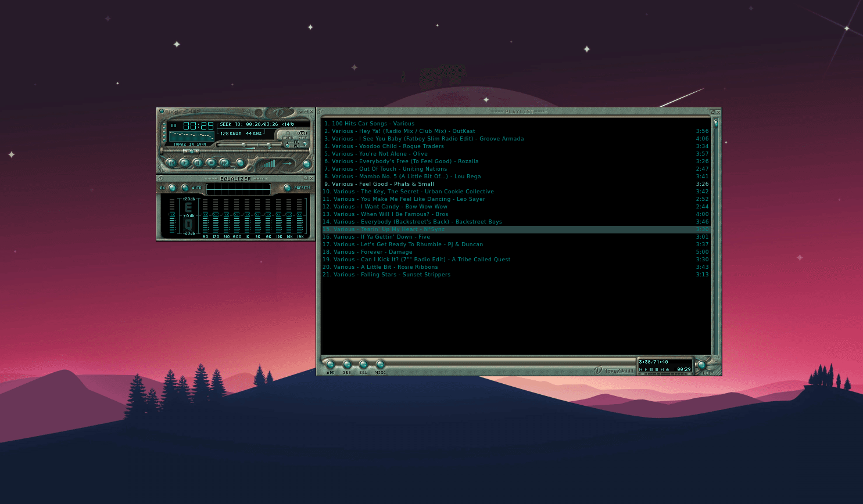Image resolution: width=863 pixels, height=504 pixels.
Task: Open options via top clutterbar dot
Action: [x=164, y=124]
